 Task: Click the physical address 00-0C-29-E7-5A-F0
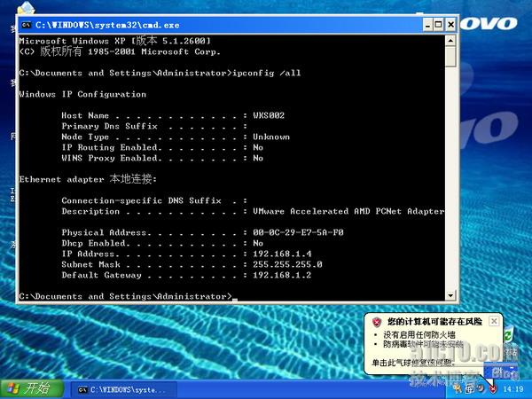pyautogui.click(x=298, y=232)
